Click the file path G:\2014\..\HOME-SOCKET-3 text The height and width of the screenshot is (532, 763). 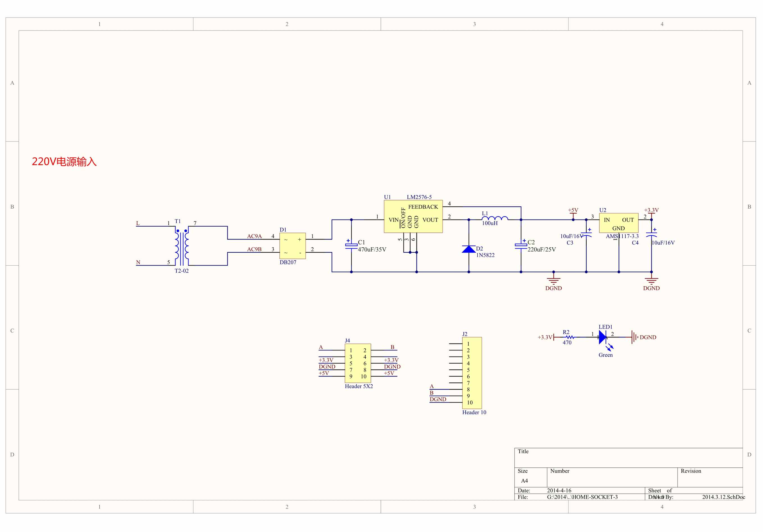[x=582, y=497]
